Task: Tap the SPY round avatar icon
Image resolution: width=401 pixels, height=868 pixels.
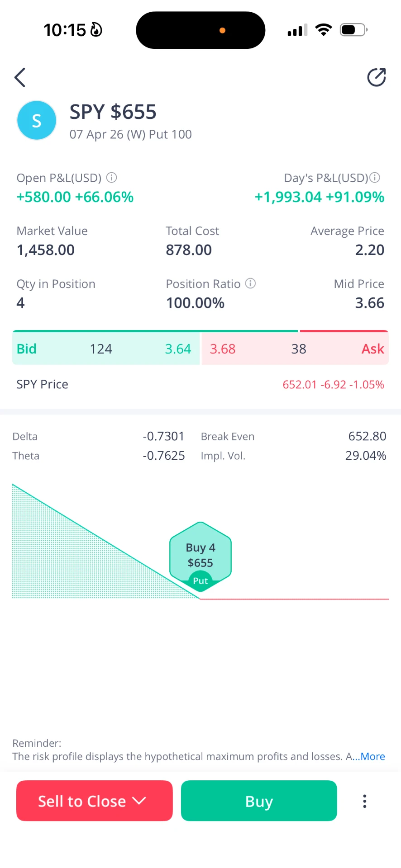Action: coord(37,120)
